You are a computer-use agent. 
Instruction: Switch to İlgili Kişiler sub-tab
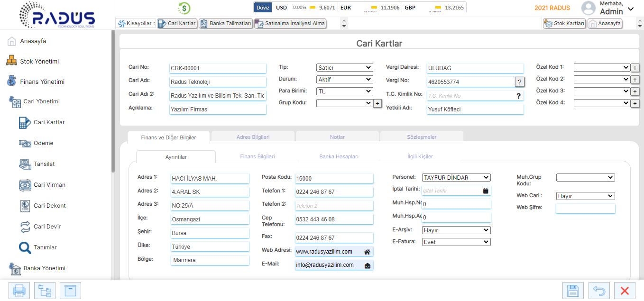tap(420, 156)
